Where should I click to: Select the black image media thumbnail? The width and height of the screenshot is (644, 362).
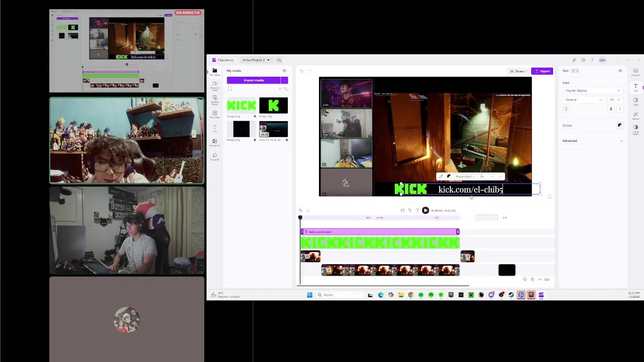pos(242,129)
